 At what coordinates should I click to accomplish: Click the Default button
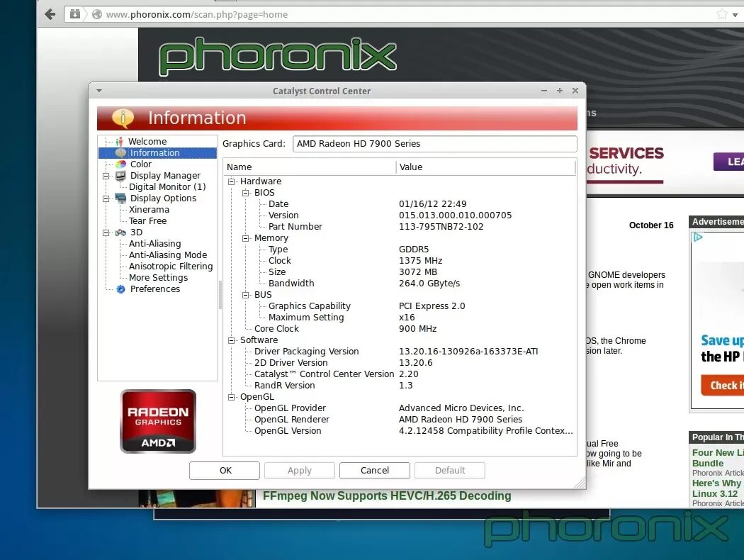[x=450, y=470]
